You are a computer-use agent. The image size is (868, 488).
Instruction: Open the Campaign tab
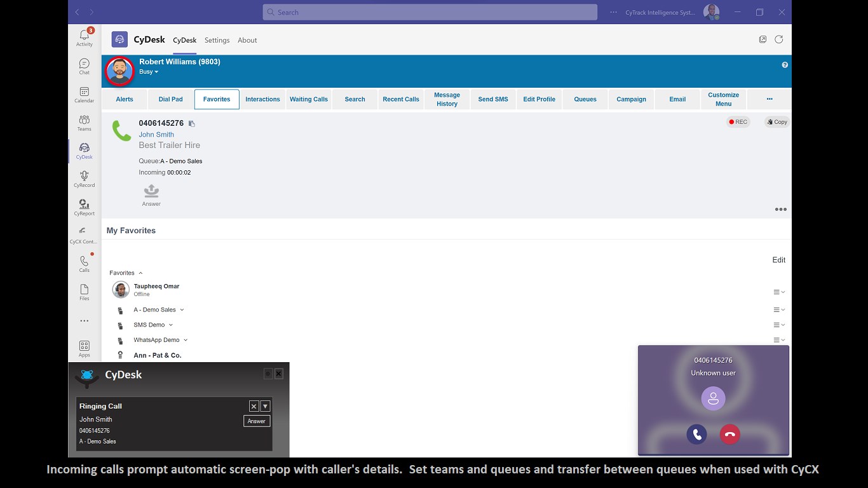(x=631, y=99)
